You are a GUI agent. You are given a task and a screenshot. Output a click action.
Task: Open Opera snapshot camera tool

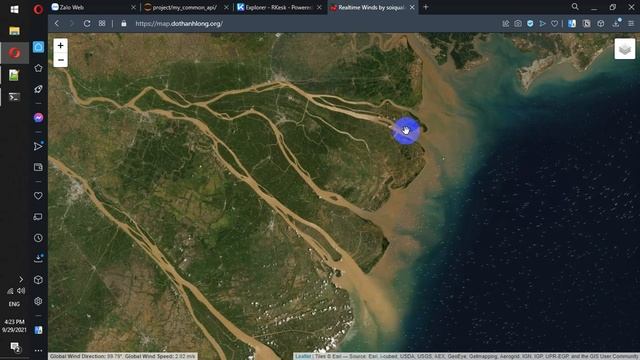518,24
